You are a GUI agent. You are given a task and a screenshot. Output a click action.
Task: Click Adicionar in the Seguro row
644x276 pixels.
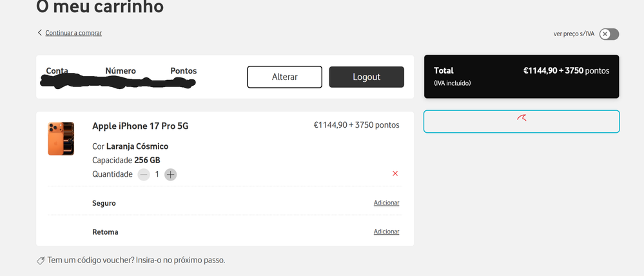386,203
